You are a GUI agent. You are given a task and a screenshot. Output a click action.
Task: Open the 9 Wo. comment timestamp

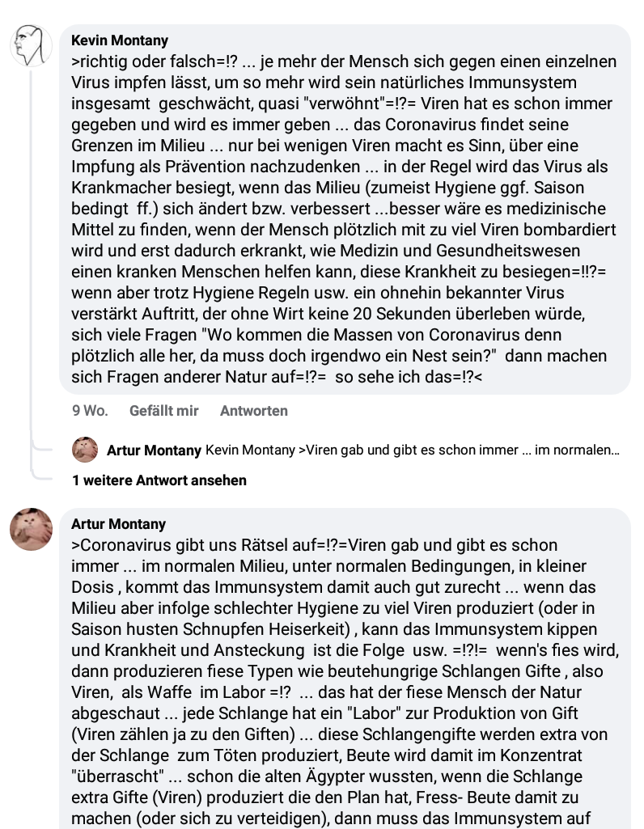[x=90, y=411]
